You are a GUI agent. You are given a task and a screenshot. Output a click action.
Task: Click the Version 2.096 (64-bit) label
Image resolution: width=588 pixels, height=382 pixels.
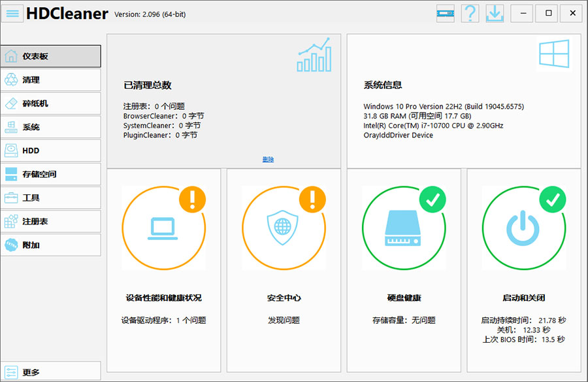[x=150, y=14]
